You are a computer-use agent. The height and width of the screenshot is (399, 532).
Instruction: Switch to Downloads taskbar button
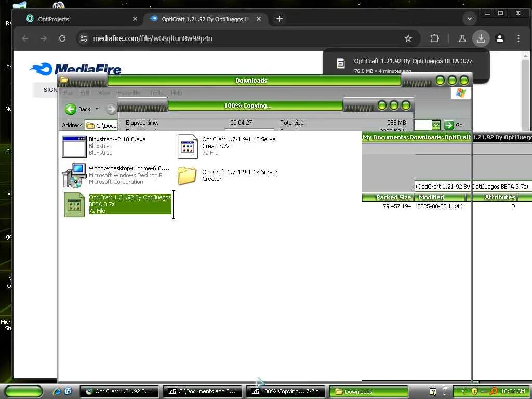click(x=368, y=391)
